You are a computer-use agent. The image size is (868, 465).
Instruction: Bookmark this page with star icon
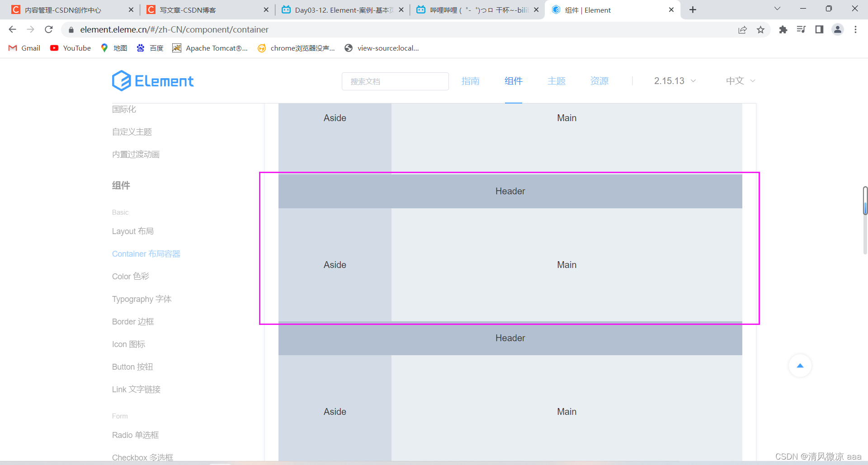tap(761, 29)
